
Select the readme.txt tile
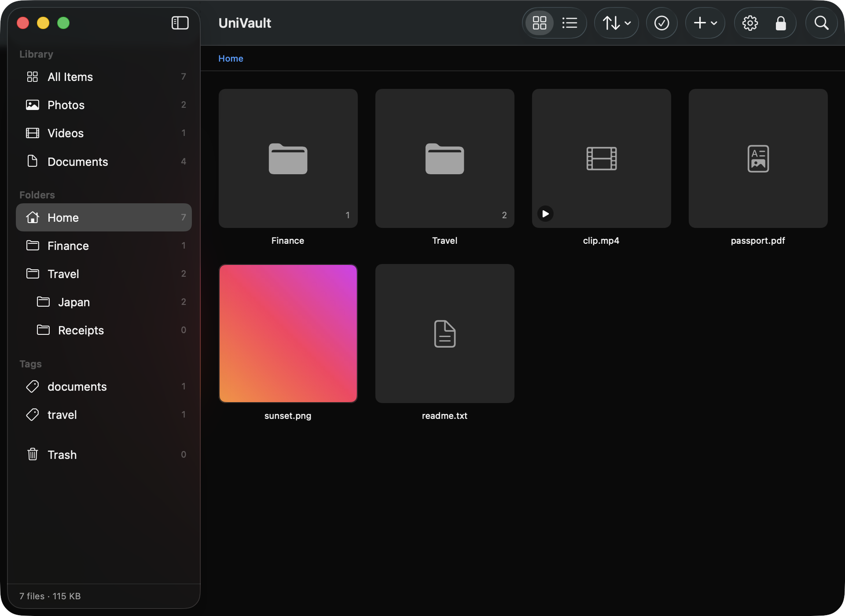[445, 334]
